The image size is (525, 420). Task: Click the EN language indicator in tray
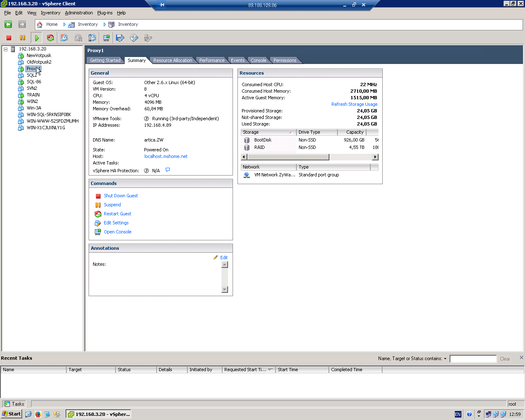(458, 414)
